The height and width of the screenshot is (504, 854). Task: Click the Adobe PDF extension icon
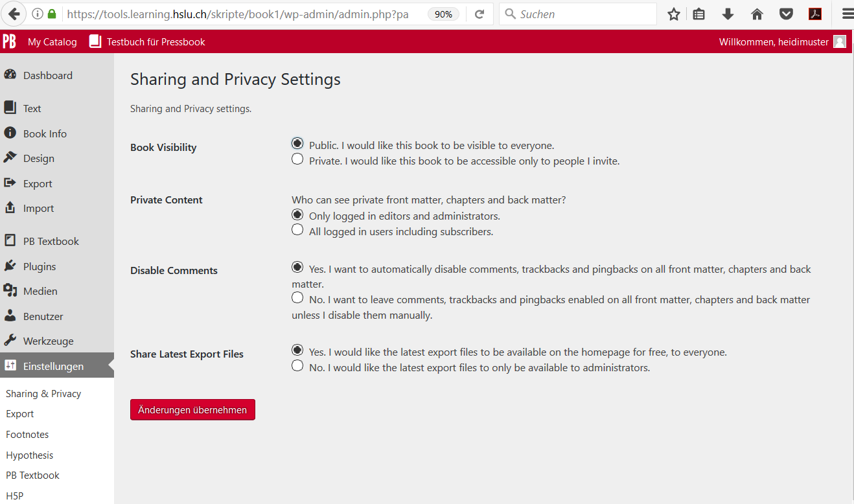click(815, 14)
